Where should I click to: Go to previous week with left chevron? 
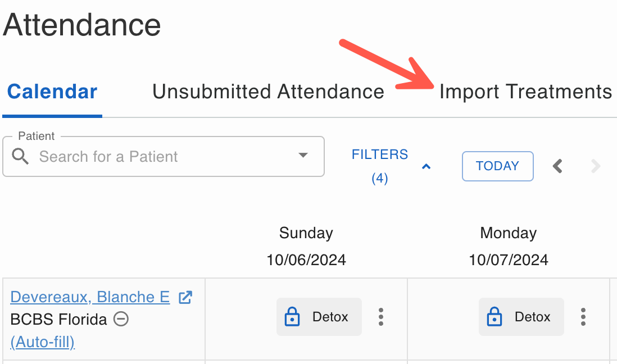[557, 166]
